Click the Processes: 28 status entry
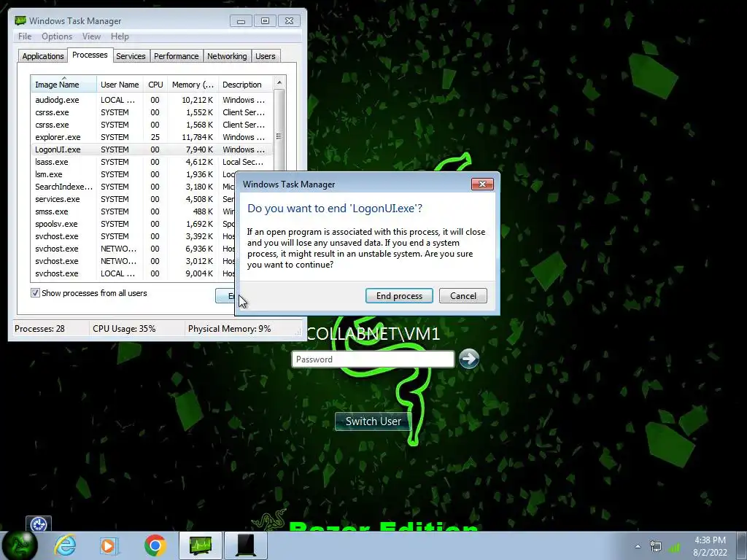 pyautogui.click(x=39, y=329)
